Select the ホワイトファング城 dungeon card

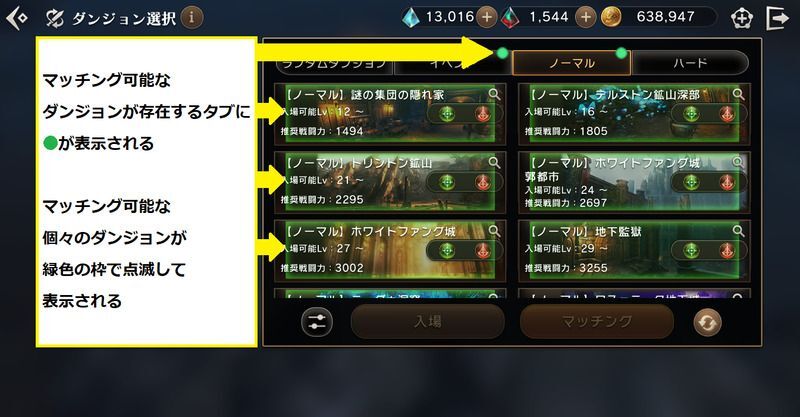(390, 251)
